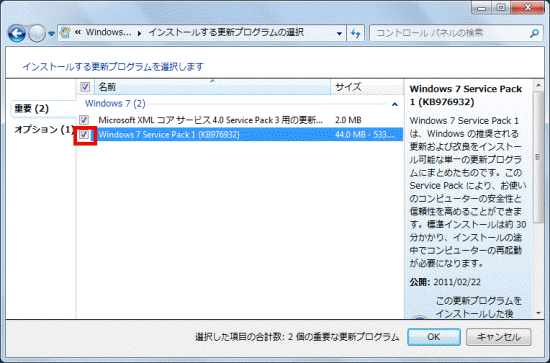The width and height of the screenshot is (550, 363).
Task: Click the Control Panel icon in address bar
Action: click(x=65, y=33)
